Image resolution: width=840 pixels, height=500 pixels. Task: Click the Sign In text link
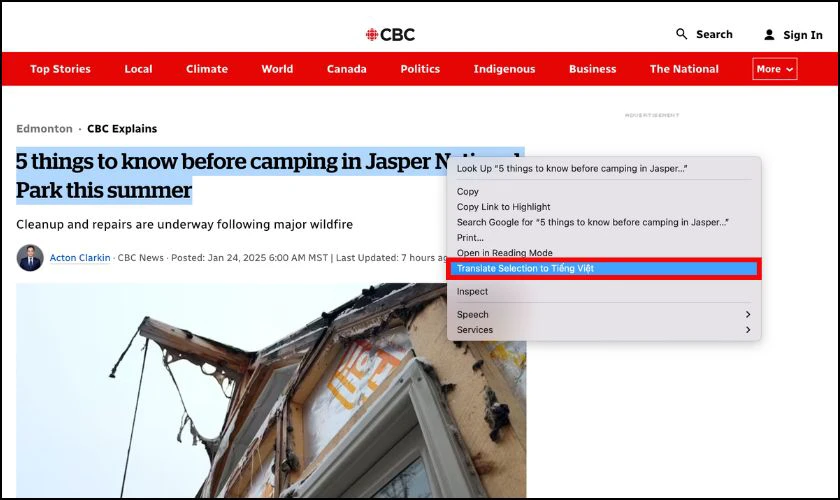(x=802, y=35)
